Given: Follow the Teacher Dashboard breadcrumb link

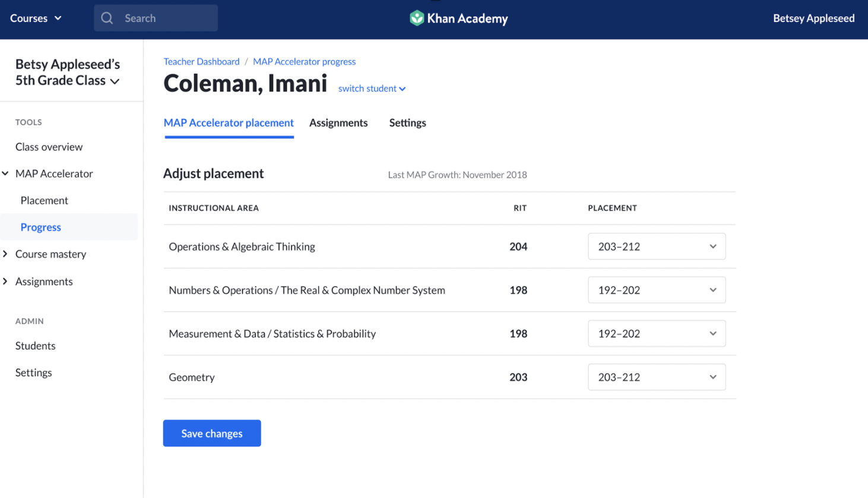Looking at the screenshot, I should pos(201,61).
